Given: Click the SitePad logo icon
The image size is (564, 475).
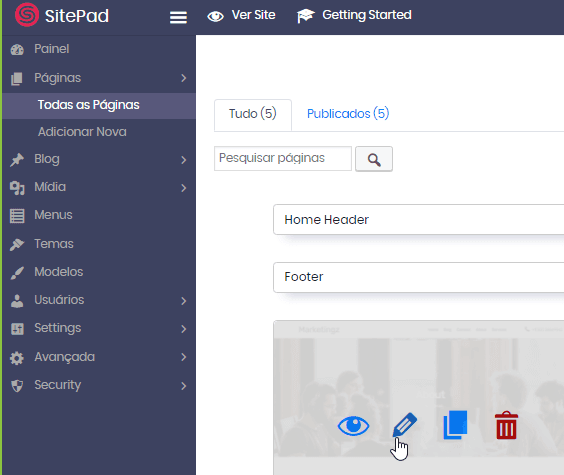Looking at the screenshot, I should click(x=27, y=15).
